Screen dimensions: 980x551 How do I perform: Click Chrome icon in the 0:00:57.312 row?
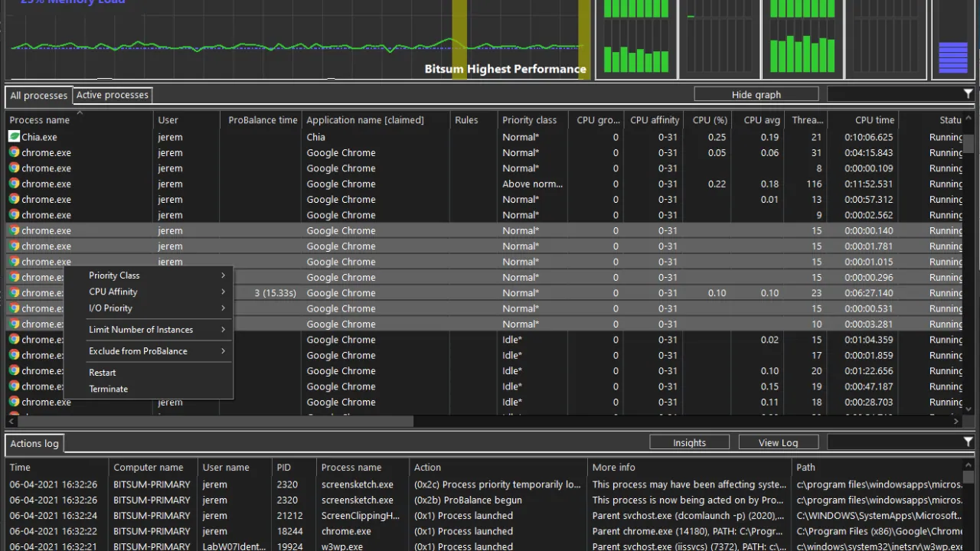pyautogui.click(x=14, y=199)
